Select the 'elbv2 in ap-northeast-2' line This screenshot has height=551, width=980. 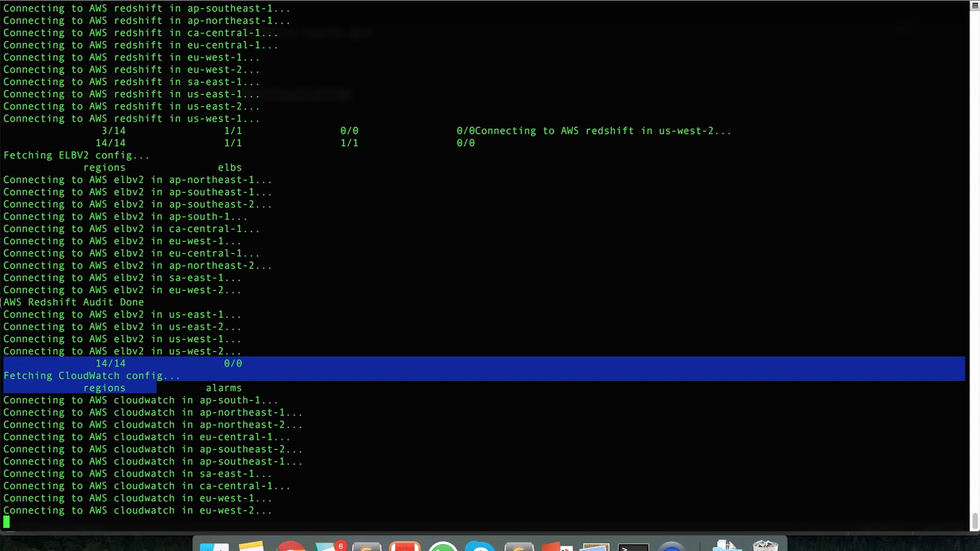(x=138, y=266)
